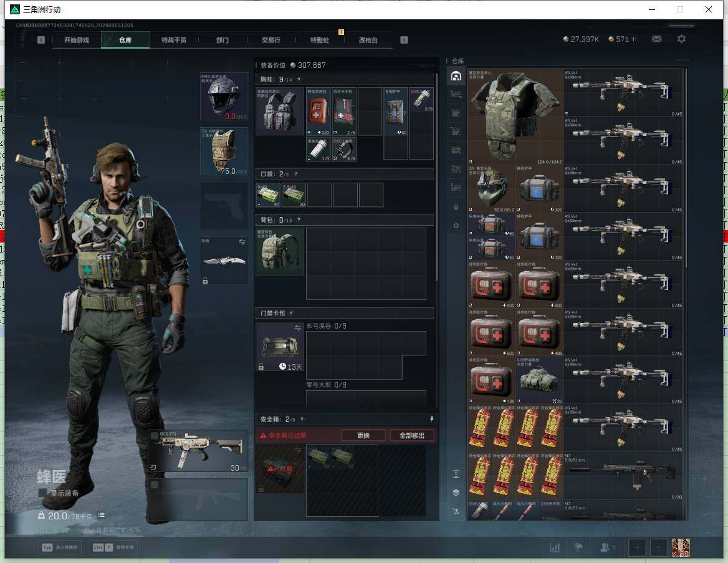Click the flag icon in bottom bar
This screenshot has width=728, height=563.
tap(578, 547)
